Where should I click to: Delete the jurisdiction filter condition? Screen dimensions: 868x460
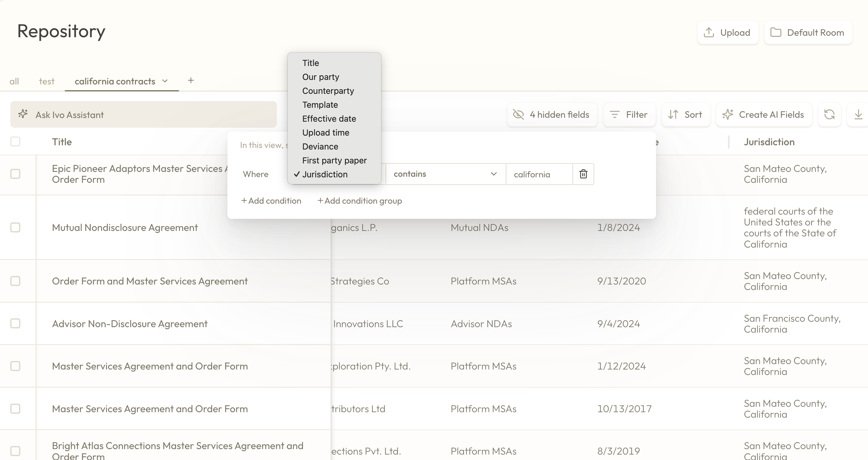[583, 174]
